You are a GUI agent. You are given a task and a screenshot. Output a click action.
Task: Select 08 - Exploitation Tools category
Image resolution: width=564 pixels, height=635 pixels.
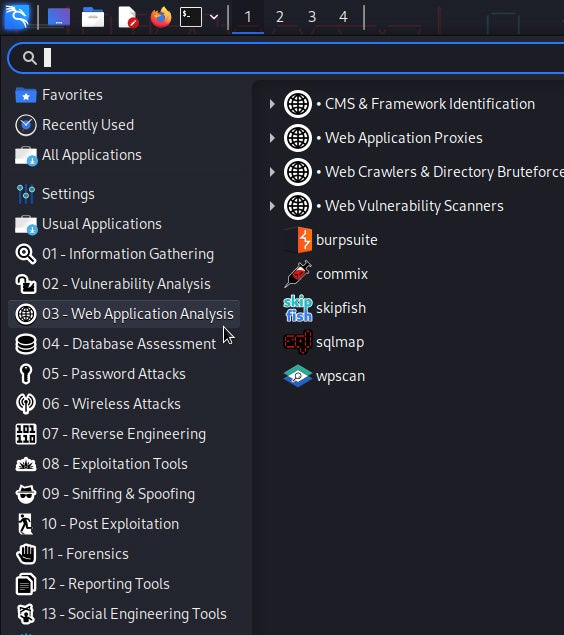click(x=124, y=464)
